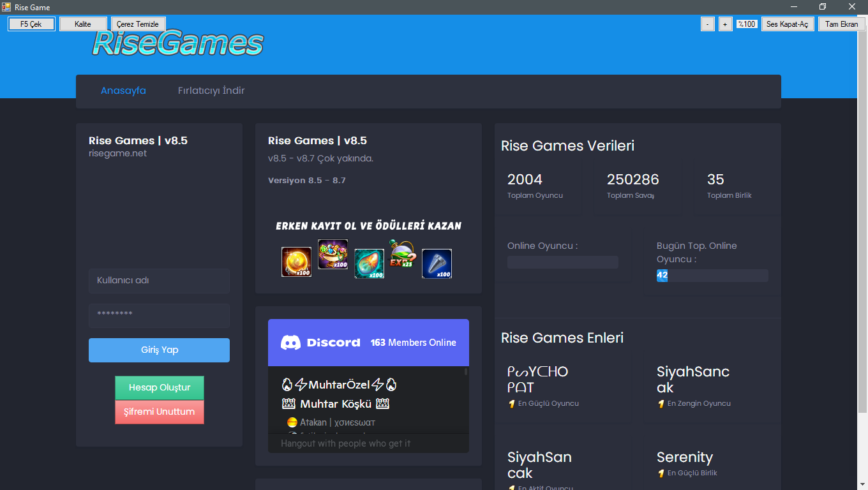Click the Rise Game window icon in title bar

pos(6,7)
